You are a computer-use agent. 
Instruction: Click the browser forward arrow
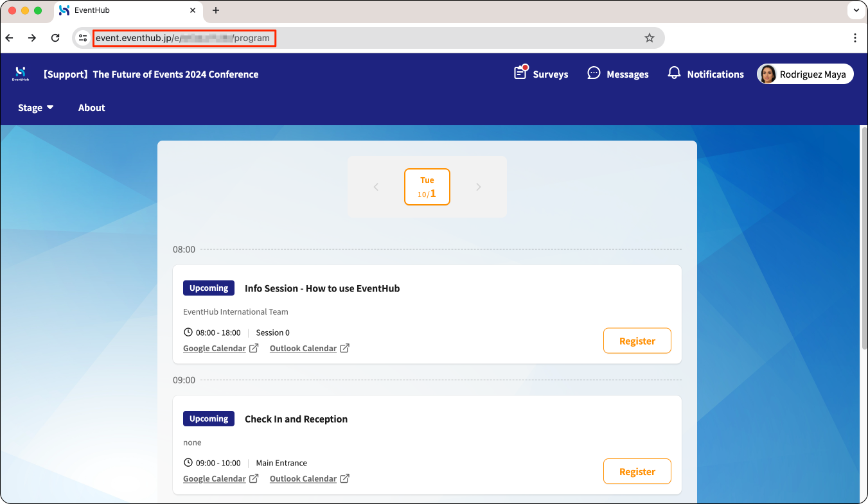[x=32, y=38]
